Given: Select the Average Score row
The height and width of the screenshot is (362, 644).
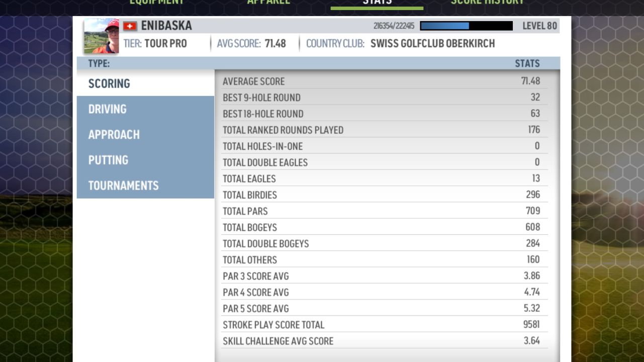Looking at the screenshot, I should tap(385, 81).
